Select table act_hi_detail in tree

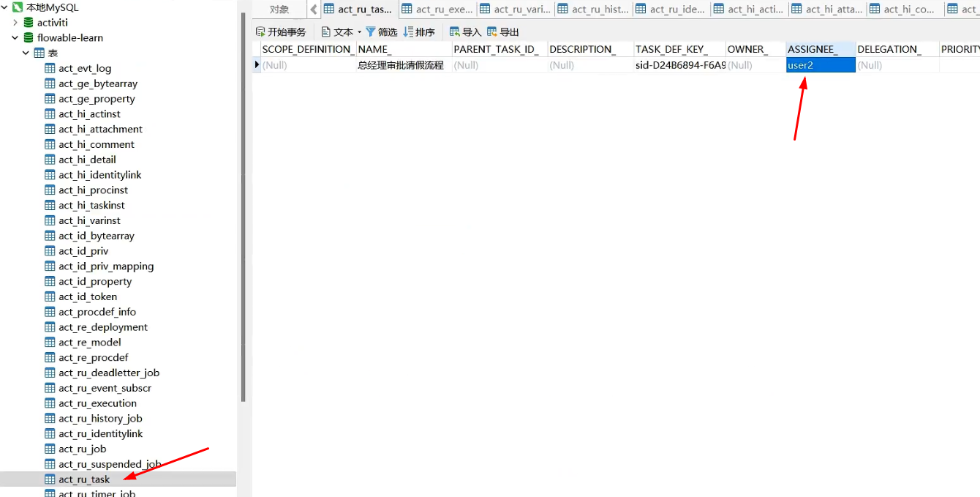87,160
